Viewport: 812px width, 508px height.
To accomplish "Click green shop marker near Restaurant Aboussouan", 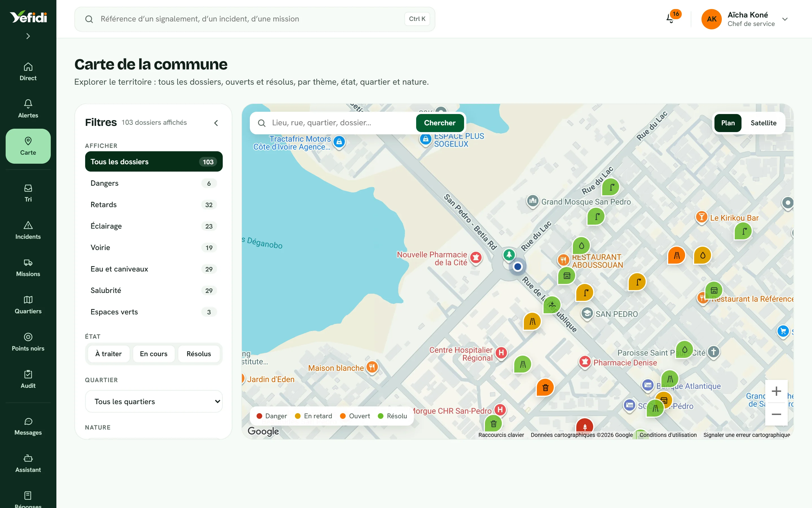I will [567, 276].
